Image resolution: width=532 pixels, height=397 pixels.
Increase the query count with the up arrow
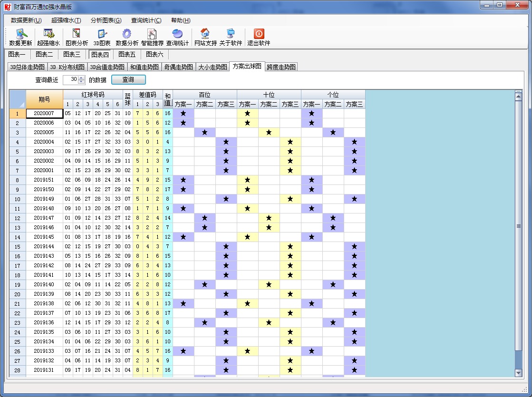click(81, 77)
